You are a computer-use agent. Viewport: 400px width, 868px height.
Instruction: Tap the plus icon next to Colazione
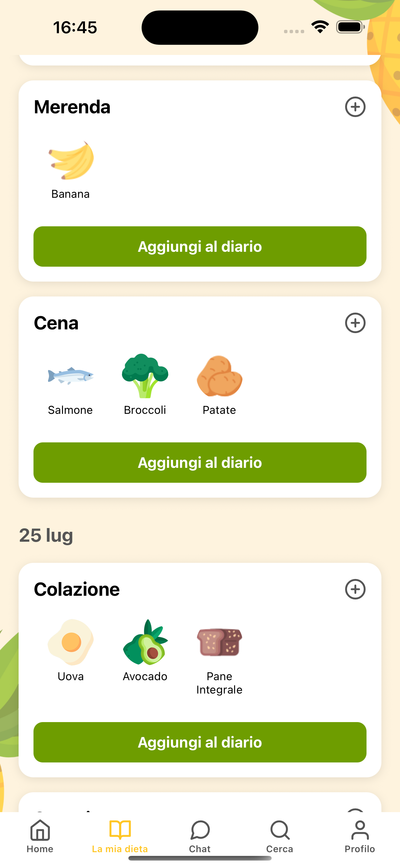point(355,589)
